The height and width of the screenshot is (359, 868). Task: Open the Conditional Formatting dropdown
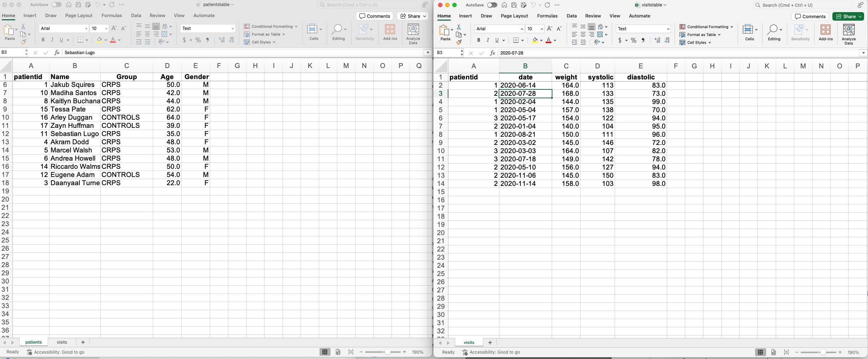(x=270, y=26)
